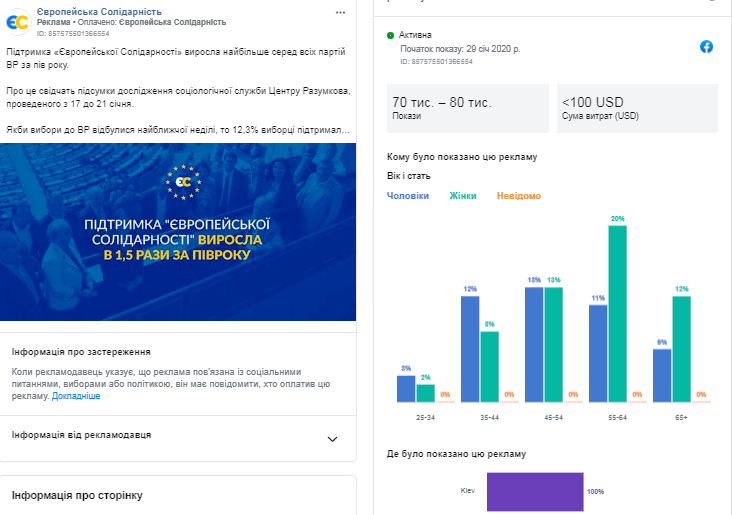Toggle the Жінки legend series

(x=463, y=196)
